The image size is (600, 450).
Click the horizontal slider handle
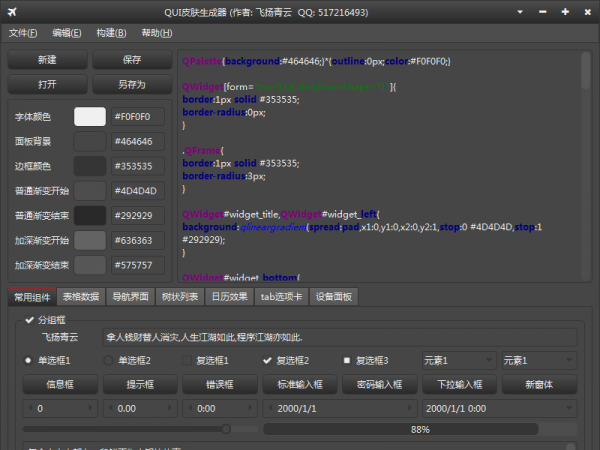[x=226, y=428]
